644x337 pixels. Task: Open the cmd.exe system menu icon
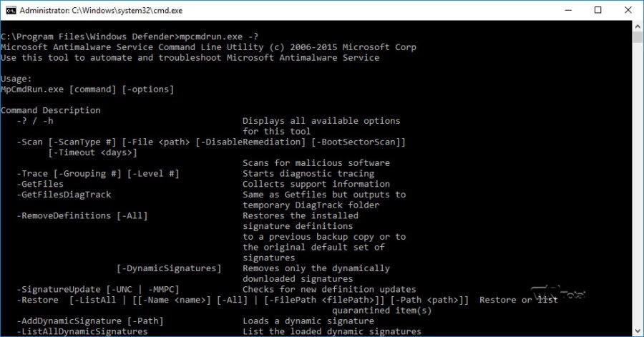(11, 10)
